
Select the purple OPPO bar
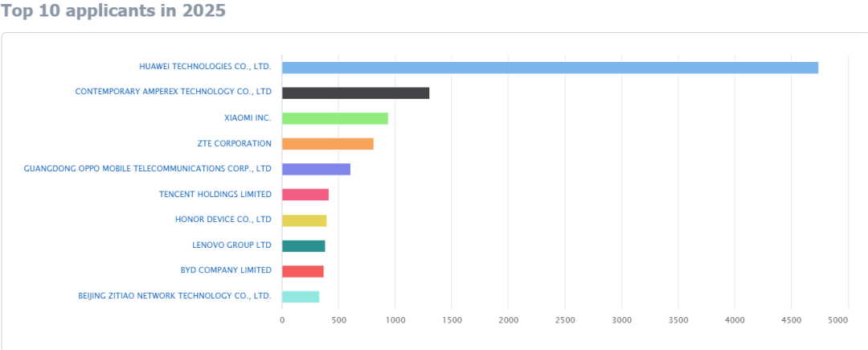point(316,170)
